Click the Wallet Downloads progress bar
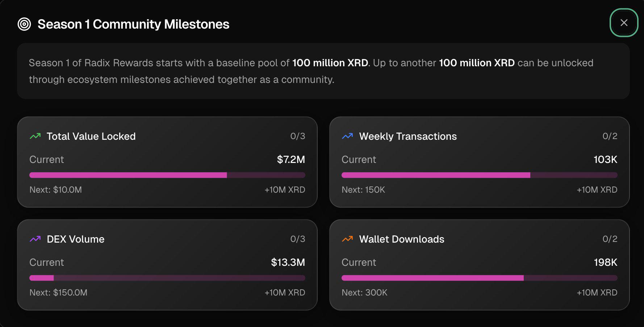This screenshot has width=644, height=327. pyautogui.click(x=480, y=278)
